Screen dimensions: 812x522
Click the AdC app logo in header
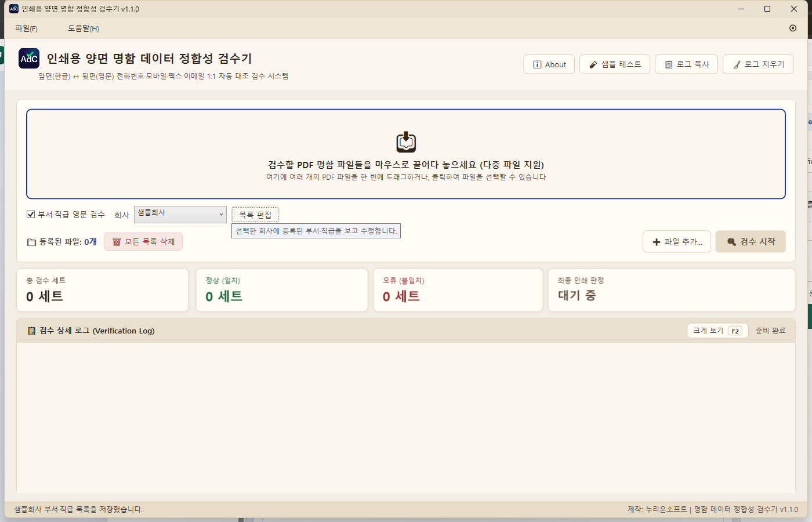pyautogui.click(x=29, y=59)
